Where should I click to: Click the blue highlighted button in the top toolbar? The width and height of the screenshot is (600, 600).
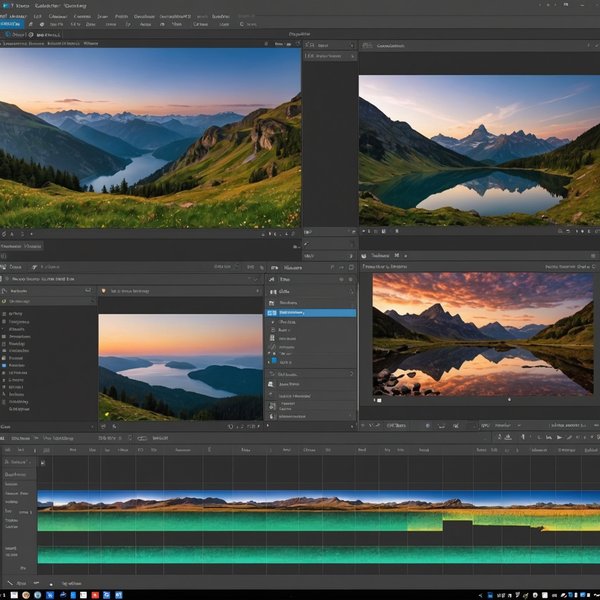point(11,24)
